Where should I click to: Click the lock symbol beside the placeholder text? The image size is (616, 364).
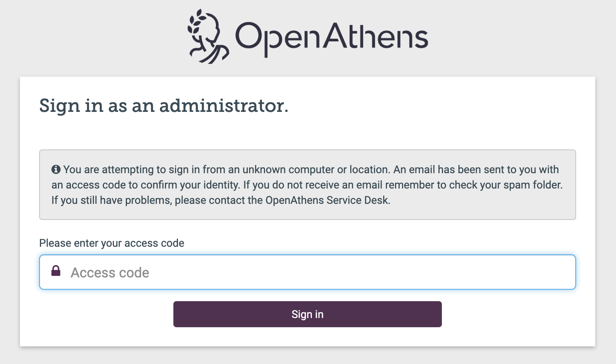click(56, 272)
